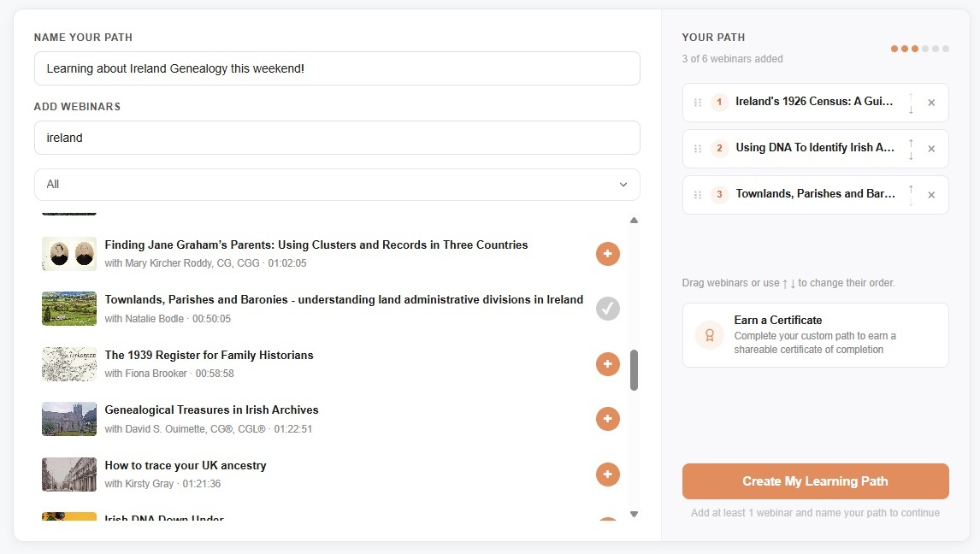This screenshot has height=554, width=980.
Task: Add How to trace your UK ancestry
Action: (x=607, y=474)
